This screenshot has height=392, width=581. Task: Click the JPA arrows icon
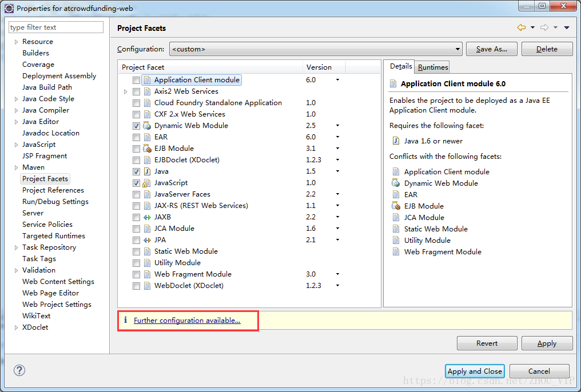tap(147, 240)
